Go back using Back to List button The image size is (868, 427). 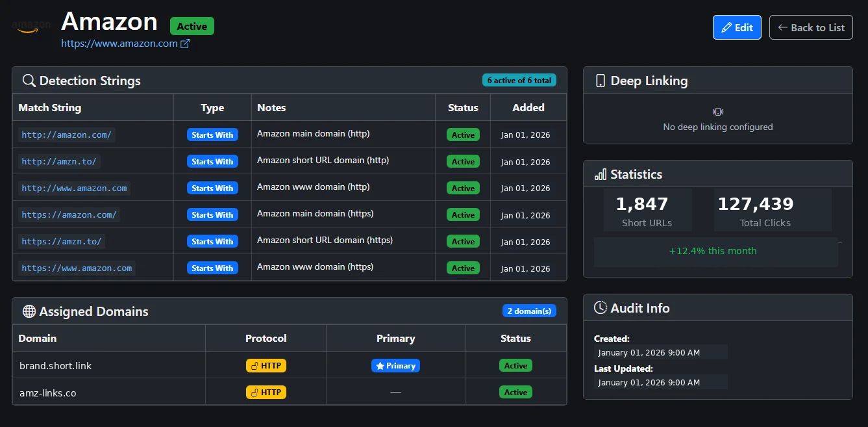(x=811, y=27)
